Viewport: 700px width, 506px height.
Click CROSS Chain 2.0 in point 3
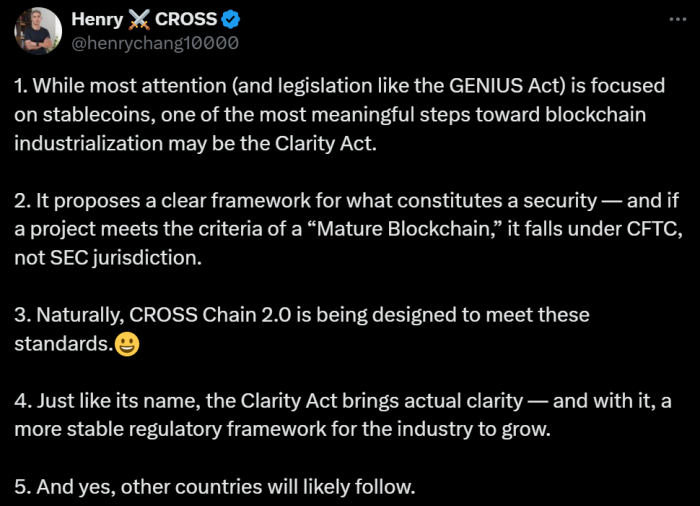click(210, 315)
